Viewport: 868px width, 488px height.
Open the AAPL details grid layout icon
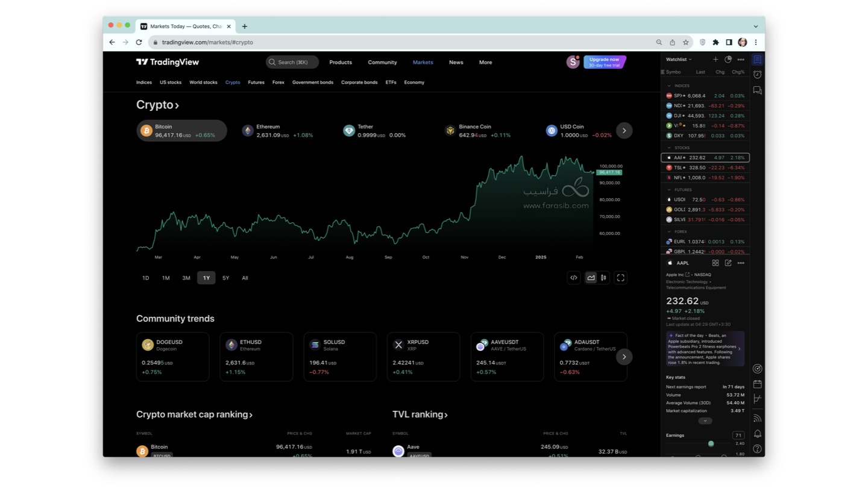click(x=715, y=263)
